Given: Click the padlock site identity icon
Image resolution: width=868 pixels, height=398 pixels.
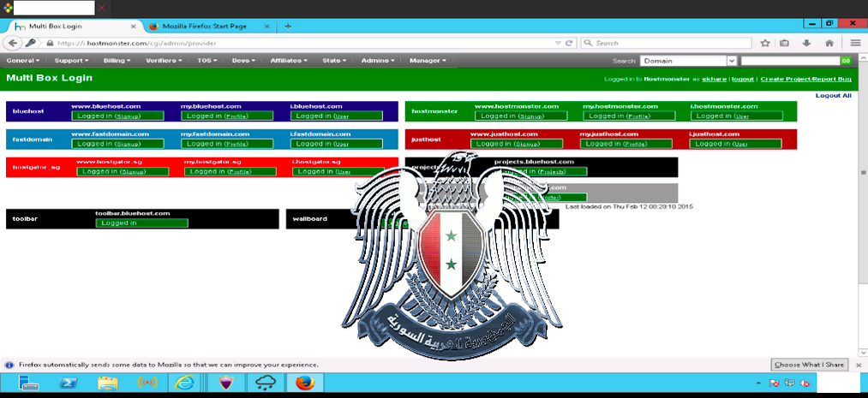Looking at the screenshot, I should pyautogui.click(x=49, y=43).
